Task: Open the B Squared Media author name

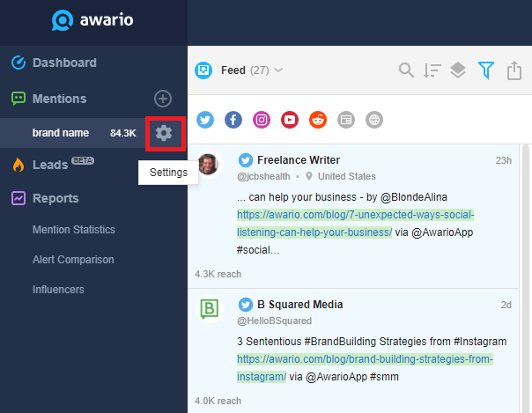Action: 300,305
